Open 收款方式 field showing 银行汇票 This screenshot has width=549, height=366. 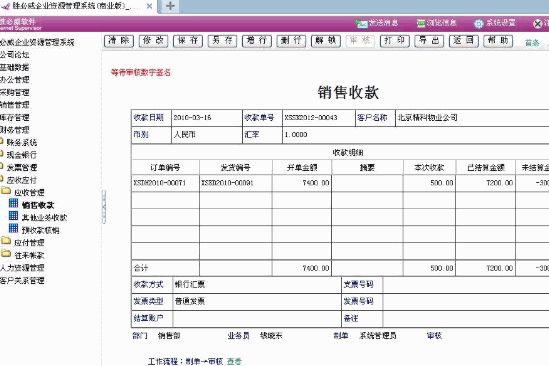pyautogui.click(x=257, y=284)
